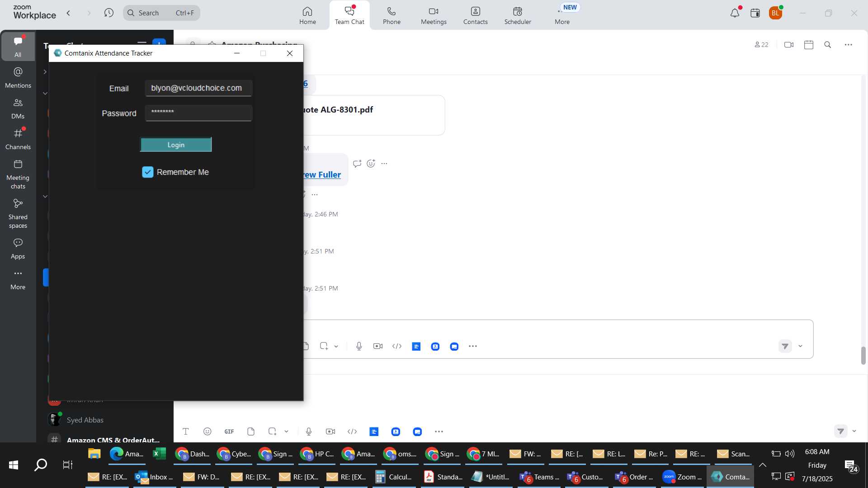Screen dimensions: 868x488
Task: Expand the screenshot dropdown in the bottom composer
Action: [x=286, y=432]
